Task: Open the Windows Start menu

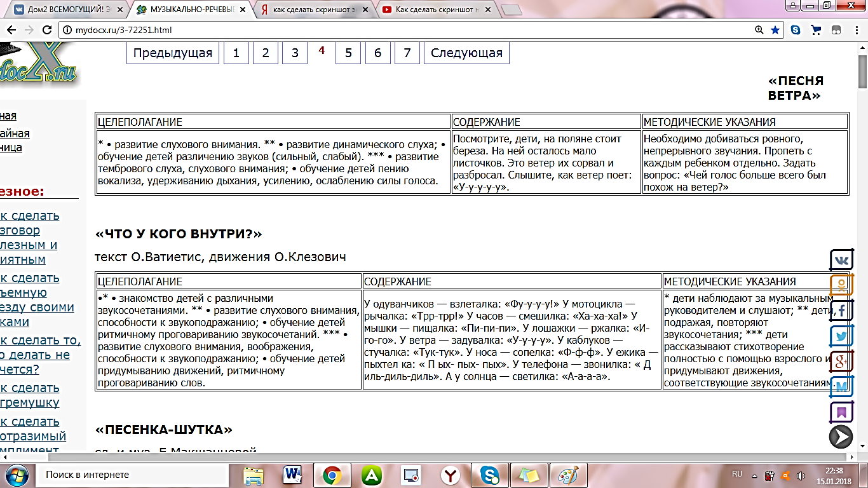Action: (17, 475)
